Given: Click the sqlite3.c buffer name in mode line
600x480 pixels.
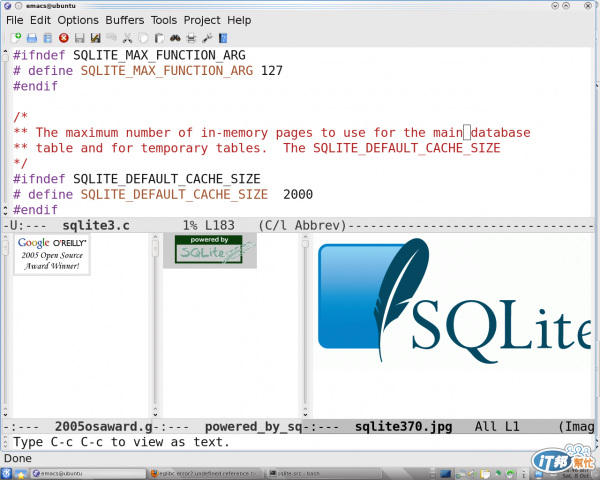Looking at the screenshot, I should (96, 225).
